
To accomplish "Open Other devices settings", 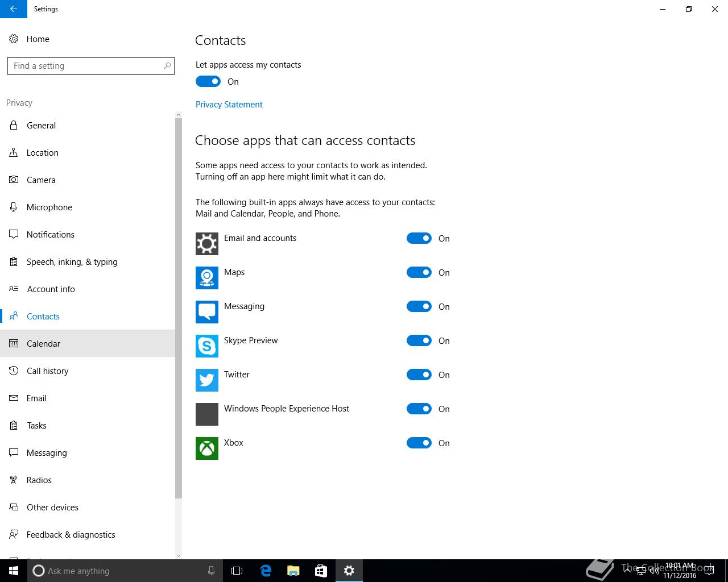I will [88, 508].
